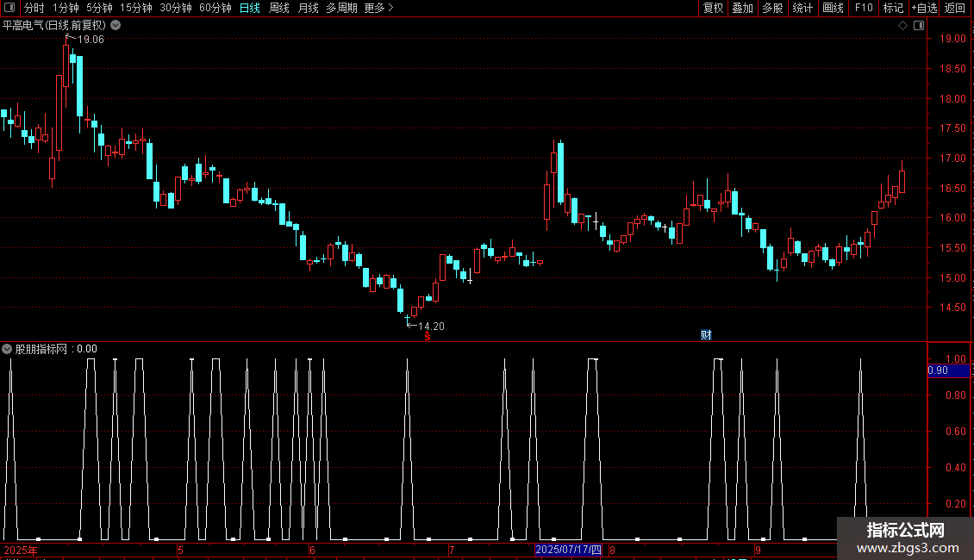The image size is (974, 560).
Task: Click month 5 on the time axis
Action: [x=180, y=550]
